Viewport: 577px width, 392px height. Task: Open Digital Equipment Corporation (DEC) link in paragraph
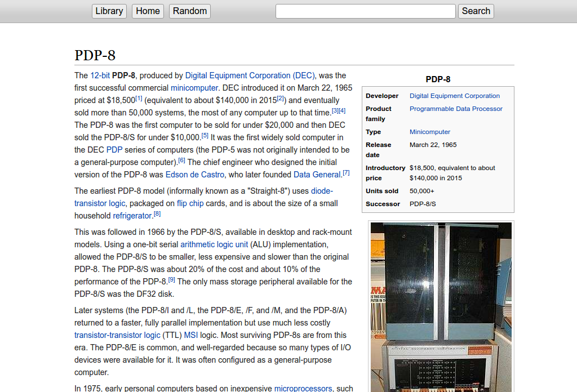pyautogui.click(x=250, y=75)
